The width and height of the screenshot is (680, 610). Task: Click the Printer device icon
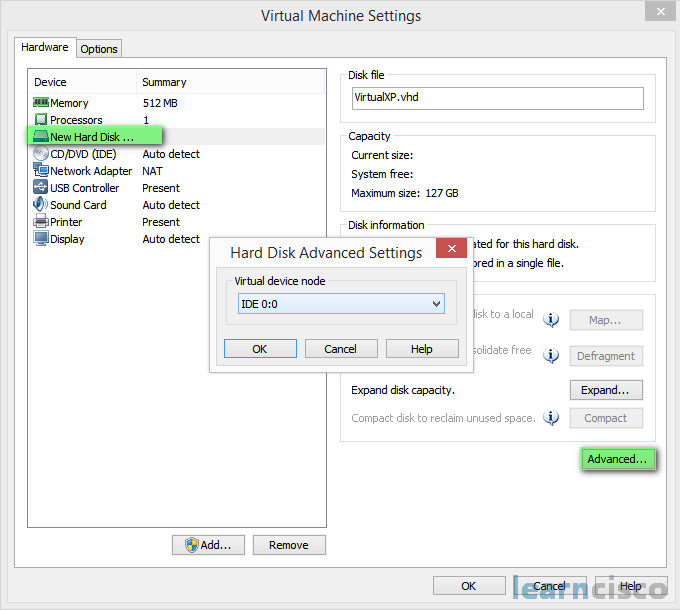(x=41, y=222)
